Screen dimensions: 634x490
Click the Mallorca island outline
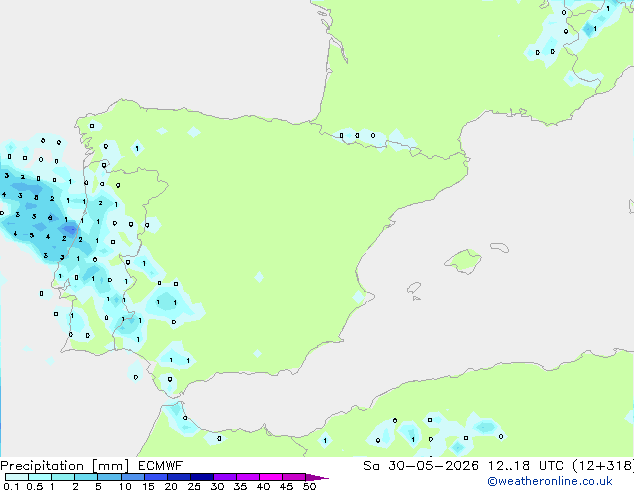[463, 261]
